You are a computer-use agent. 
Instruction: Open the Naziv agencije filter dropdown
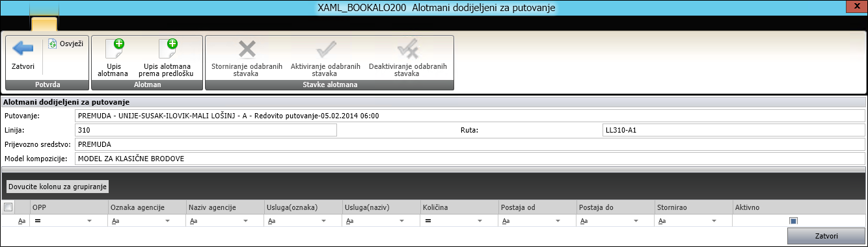pos(245,222)
